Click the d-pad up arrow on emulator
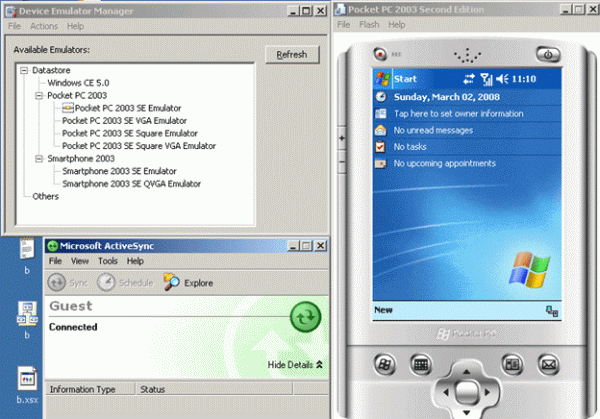 coord(466,372)
